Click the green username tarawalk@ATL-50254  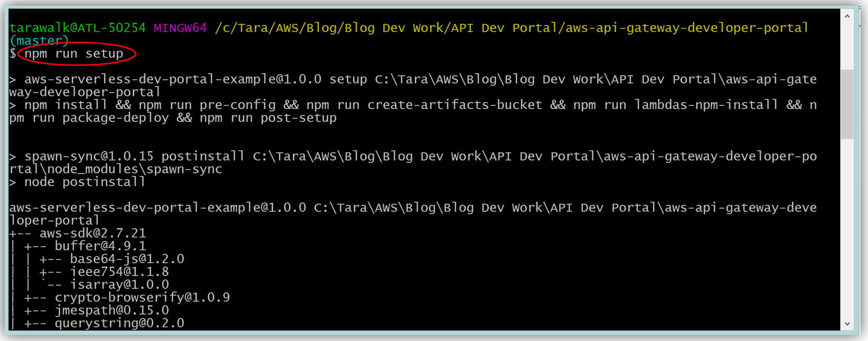[x=78, y=28]
